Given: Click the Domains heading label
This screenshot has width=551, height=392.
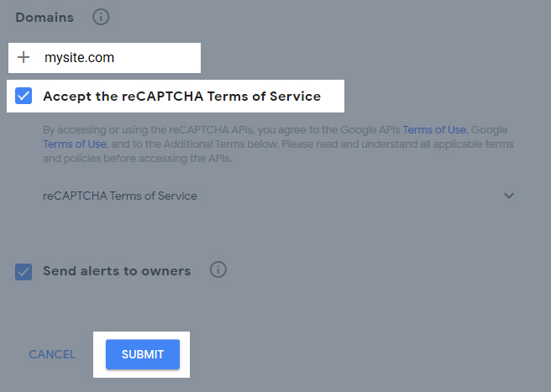Looking at the screenshot, I should pyautogui.click(x=45, y=18).
